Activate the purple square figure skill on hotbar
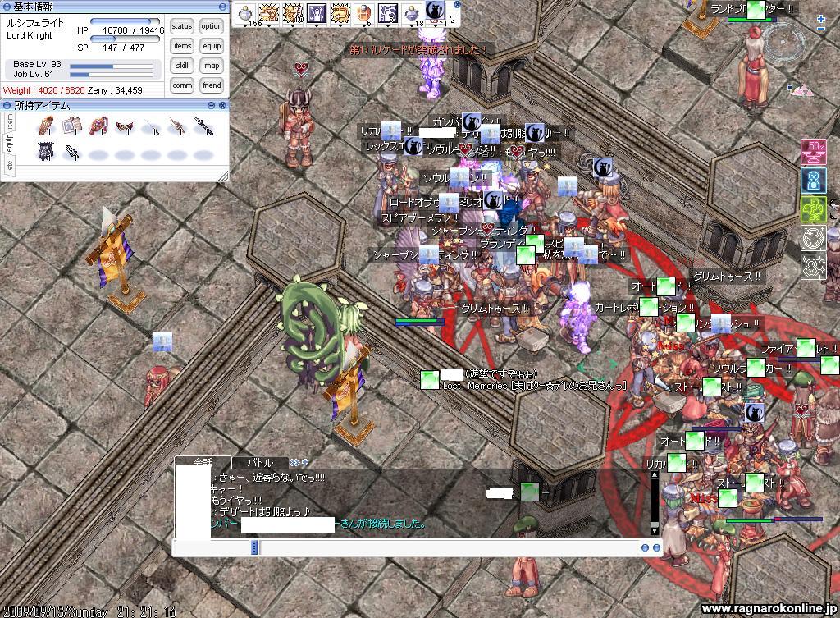The width and height of the screenshot is (840, 618). tap(316, 13)
